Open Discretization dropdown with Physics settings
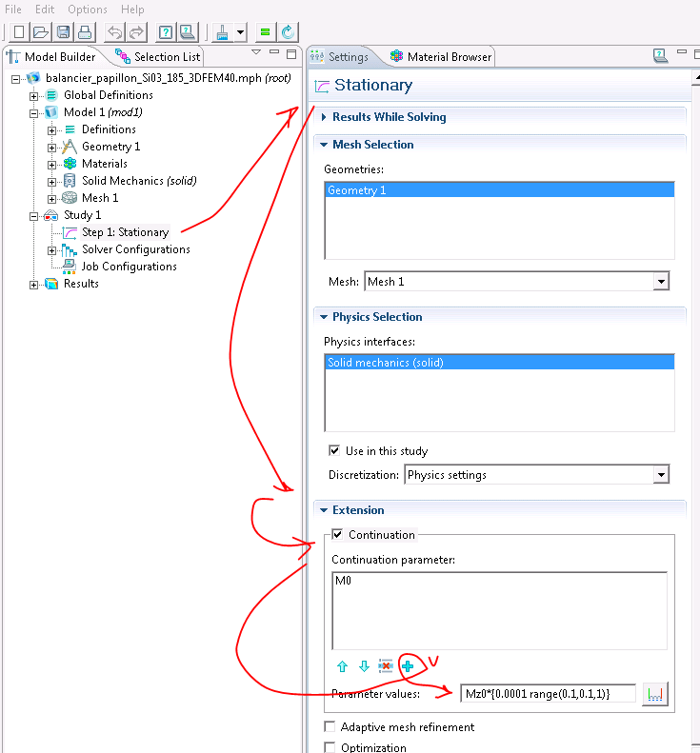This screenshot has height=753, width=700. click(x=660, y=474)
